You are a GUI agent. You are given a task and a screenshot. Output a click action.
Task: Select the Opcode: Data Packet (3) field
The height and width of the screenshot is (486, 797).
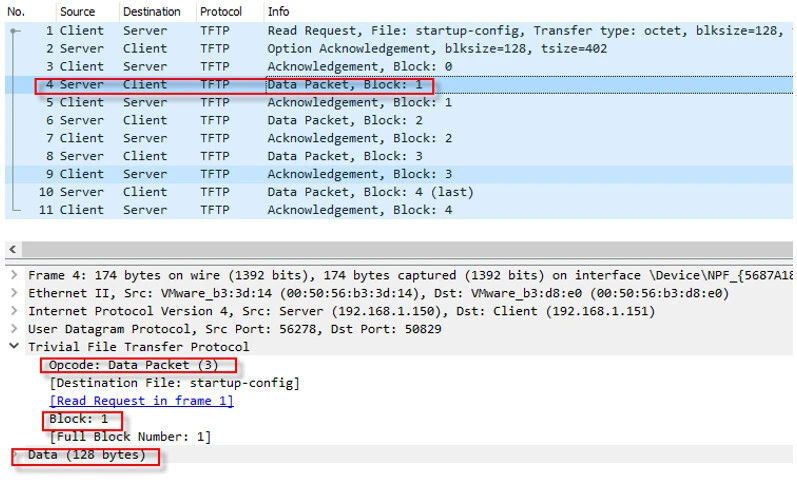pos(133,365)
